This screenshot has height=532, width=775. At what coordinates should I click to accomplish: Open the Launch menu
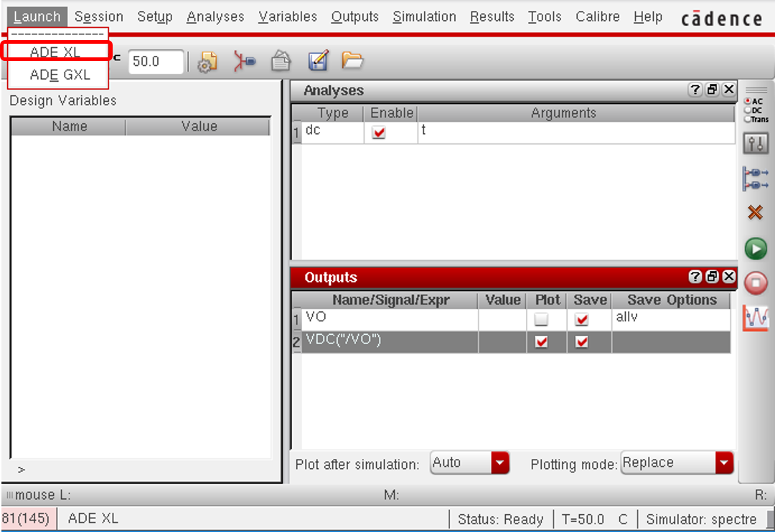click(37, 16)
